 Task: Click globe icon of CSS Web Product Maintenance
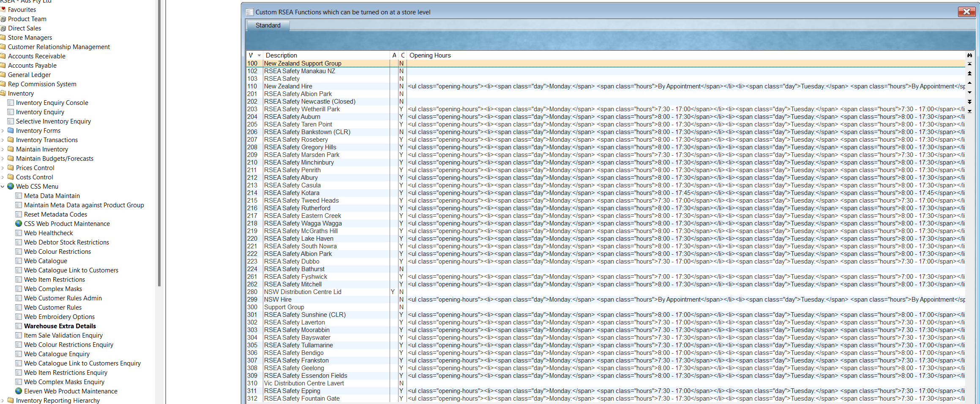[x=19, y=223]
